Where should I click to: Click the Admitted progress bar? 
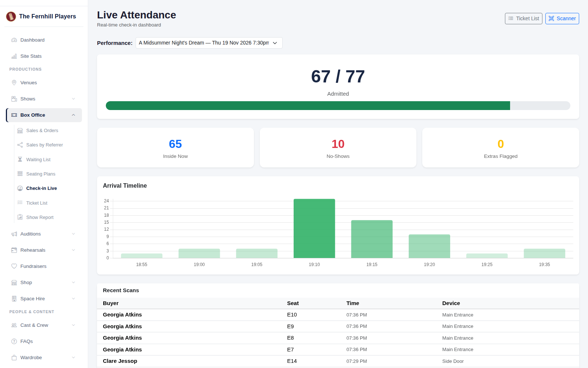(x=338, y=106)
